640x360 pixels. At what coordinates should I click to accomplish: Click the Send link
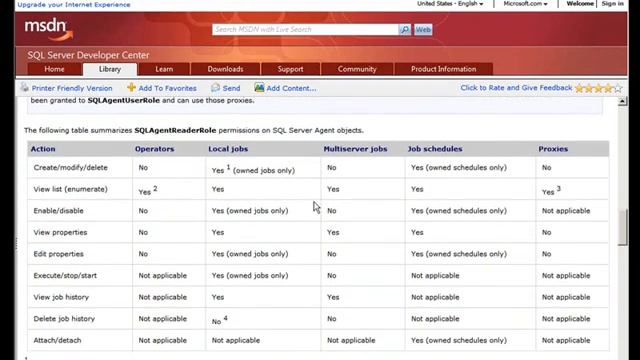coord(231,88)
